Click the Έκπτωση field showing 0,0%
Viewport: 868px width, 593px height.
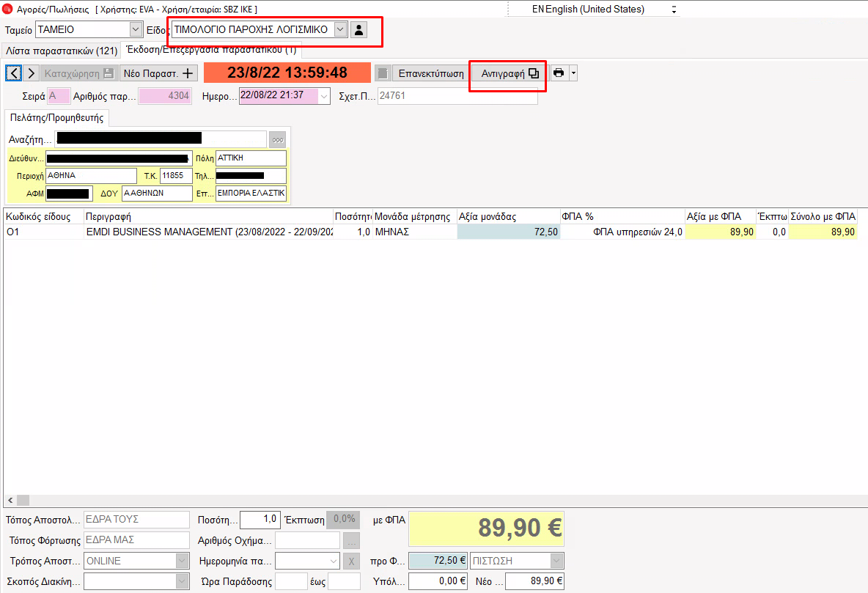tap(343, 520)
